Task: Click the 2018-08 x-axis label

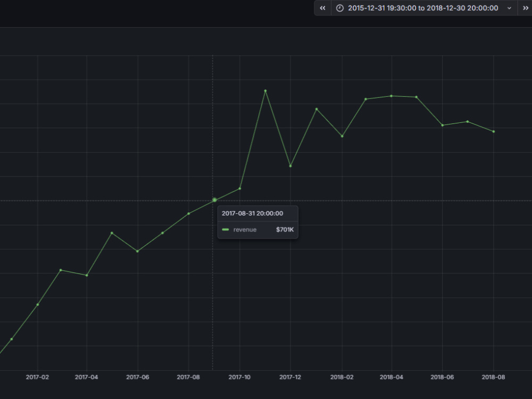Action: click(493, 377)
